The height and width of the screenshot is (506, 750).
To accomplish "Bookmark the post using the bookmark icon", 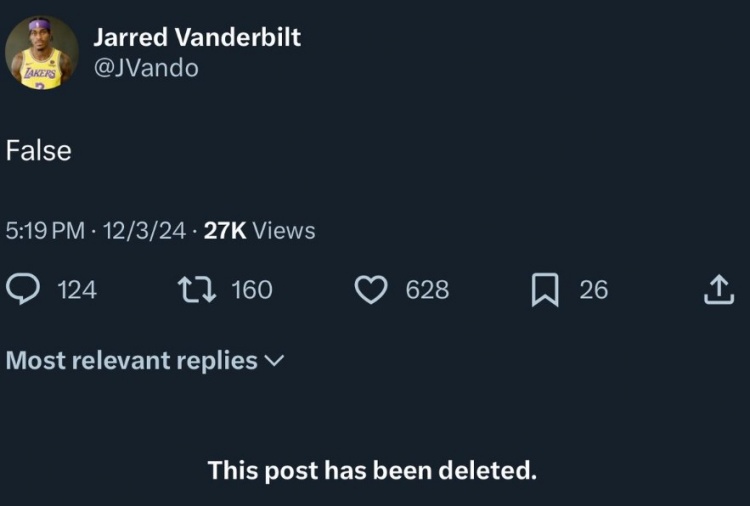I will click(x=545, y=290).
